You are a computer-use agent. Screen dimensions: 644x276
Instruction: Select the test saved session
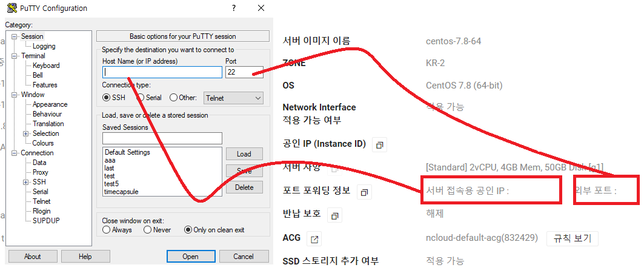tap(110, 176)
